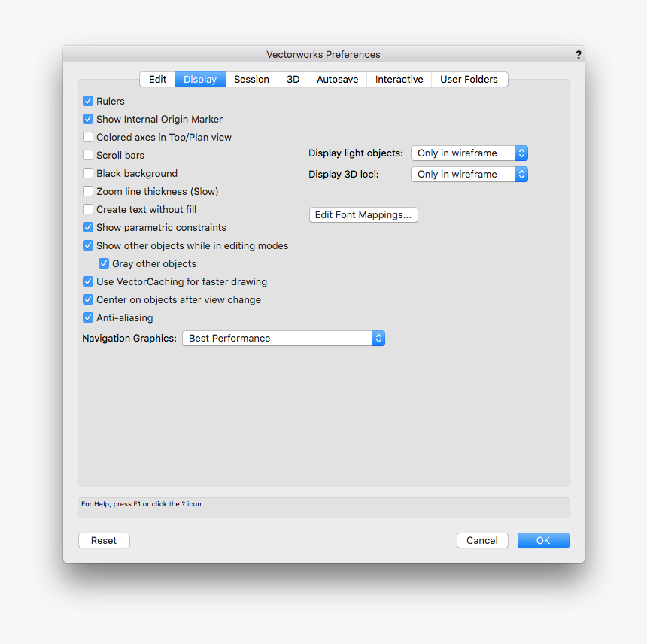
Task: Click the help question mark icon
Action: pyautogui.click(x=578, y=54)
